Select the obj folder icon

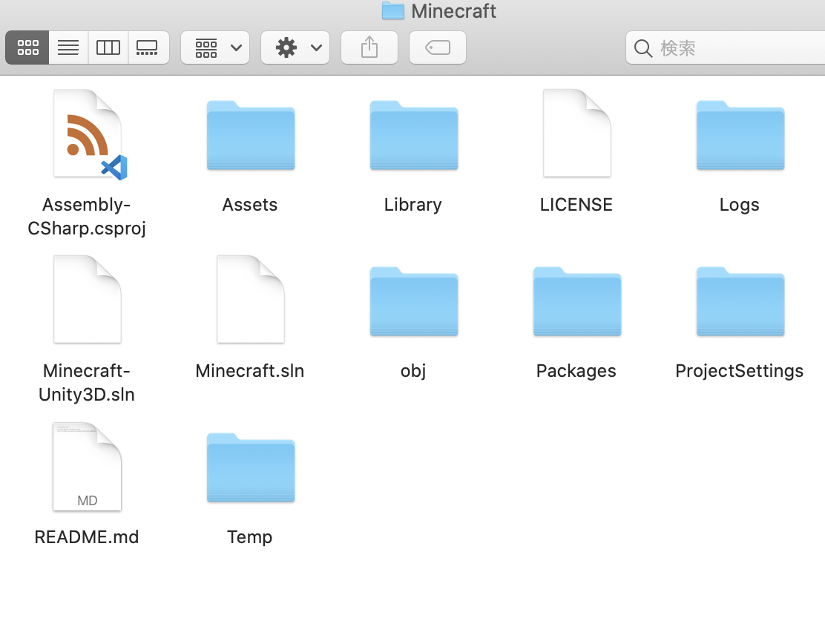point(414,301)
